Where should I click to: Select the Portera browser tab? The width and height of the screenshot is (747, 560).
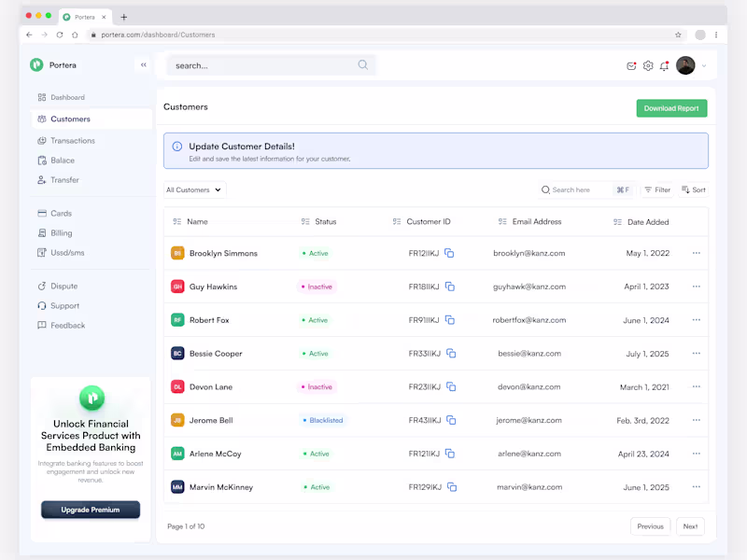85,17
